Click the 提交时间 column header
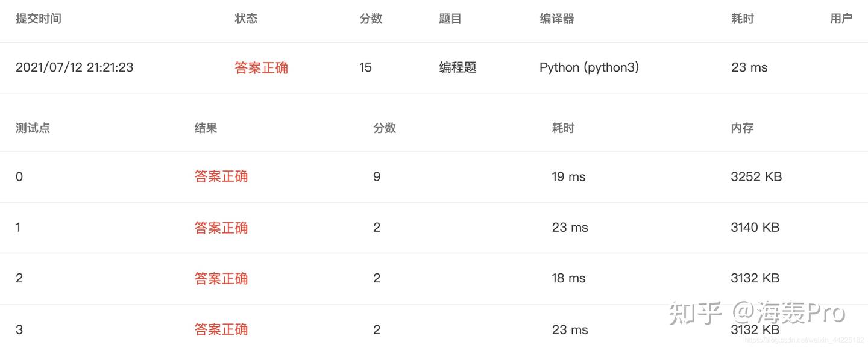Viewport: 868px width, 348px height. [x=39, y=19]
